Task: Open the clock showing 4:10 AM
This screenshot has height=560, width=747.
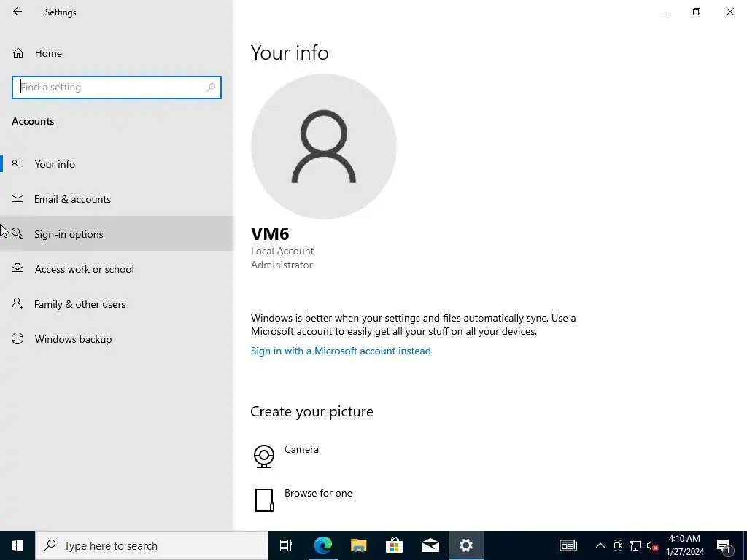Action: 684,545
